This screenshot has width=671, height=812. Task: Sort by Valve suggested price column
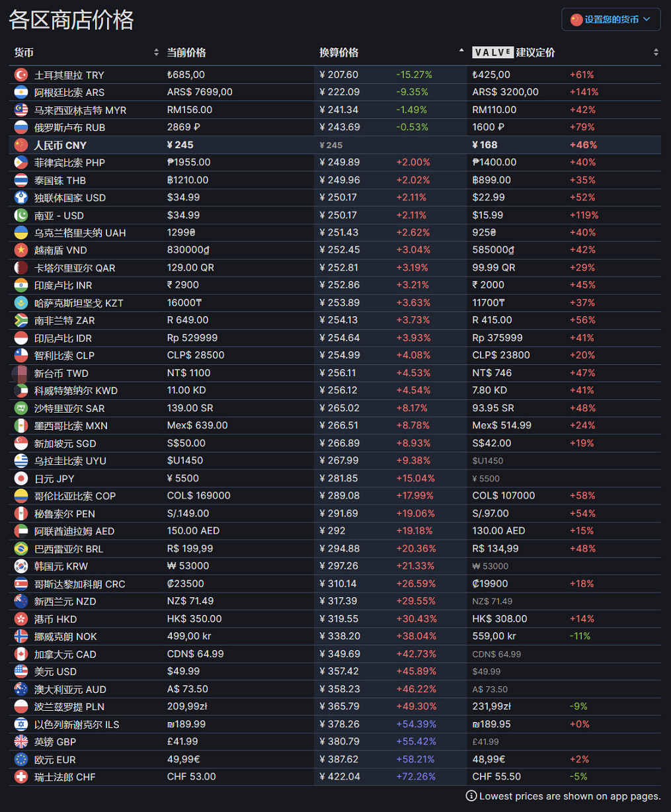coord(535,52)
